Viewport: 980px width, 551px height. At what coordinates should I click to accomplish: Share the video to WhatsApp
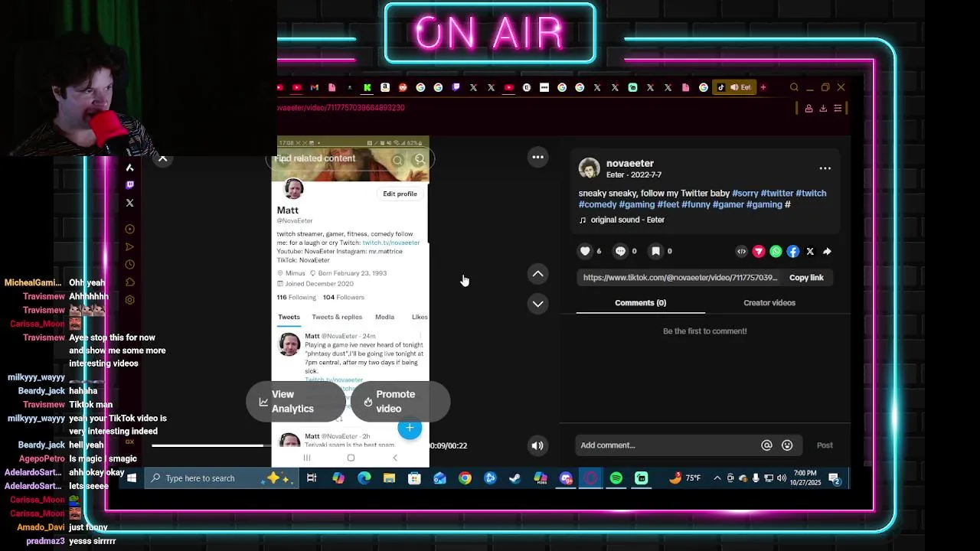pos(776,251)
